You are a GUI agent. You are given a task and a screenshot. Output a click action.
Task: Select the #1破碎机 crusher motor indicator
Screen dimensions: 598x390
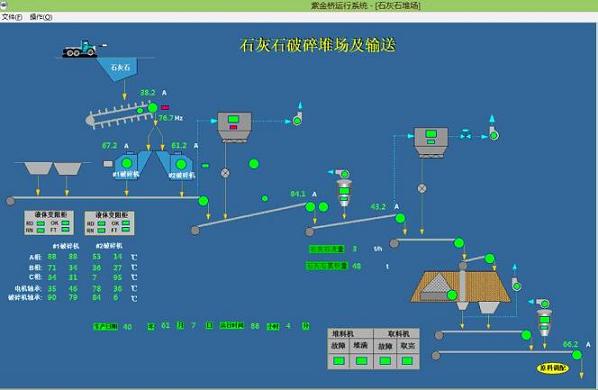(x=127, y=164)
